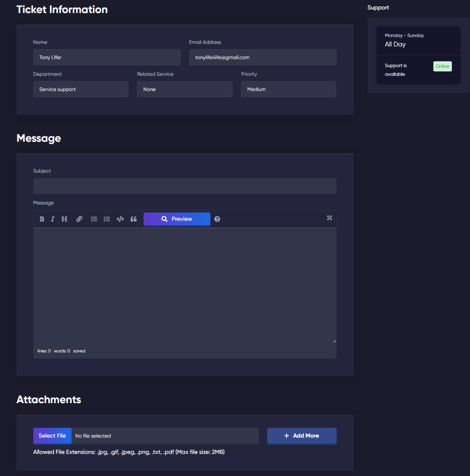Insert a blockquote using quote icon
The height and width of the screenshot is (476, 470).
134,219
